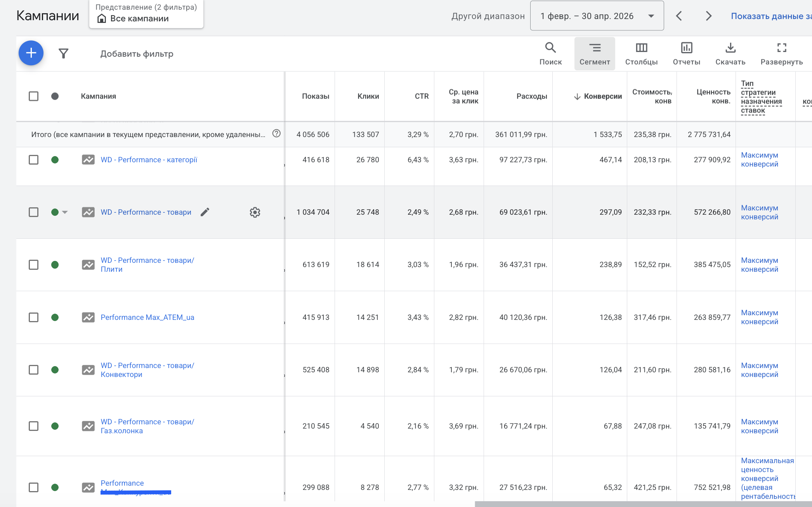Sort by Показы column header
This screenshot has width=812, height=507.
[316, 96]
